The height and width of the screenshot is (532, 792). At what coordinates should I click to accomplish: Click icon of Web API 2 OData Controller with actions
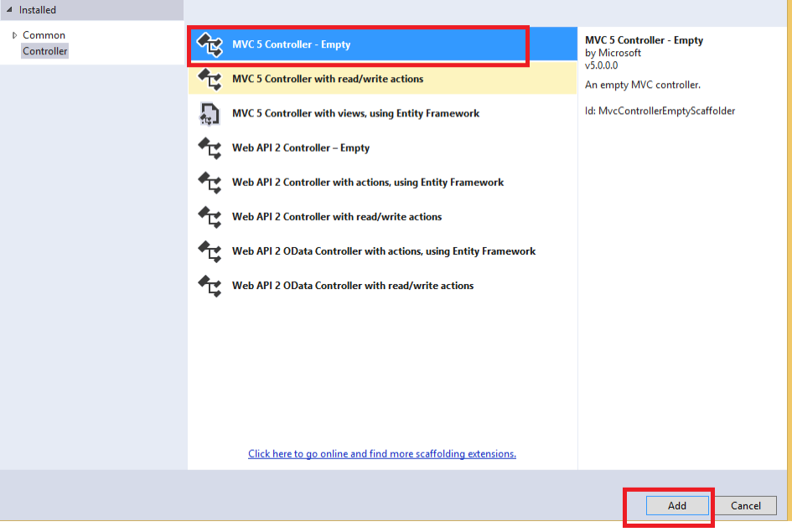click(210, 251)
